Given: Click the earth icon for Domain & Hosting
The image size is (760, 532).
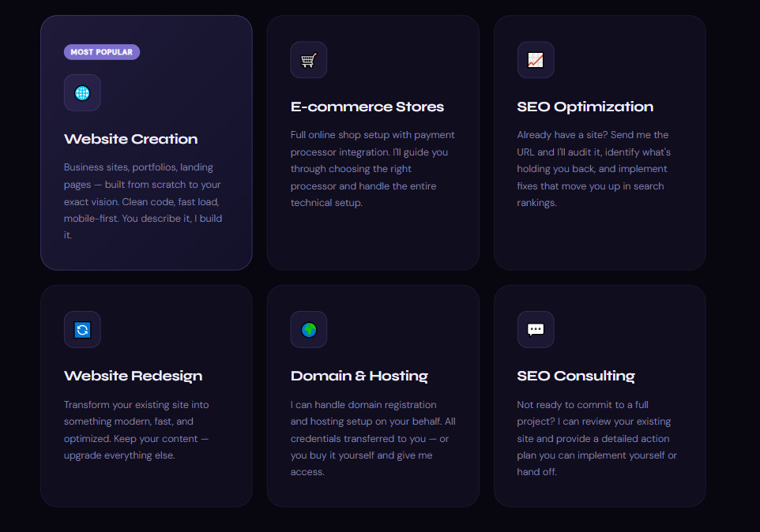Looking at the screenshot, I should click(309, 329).
